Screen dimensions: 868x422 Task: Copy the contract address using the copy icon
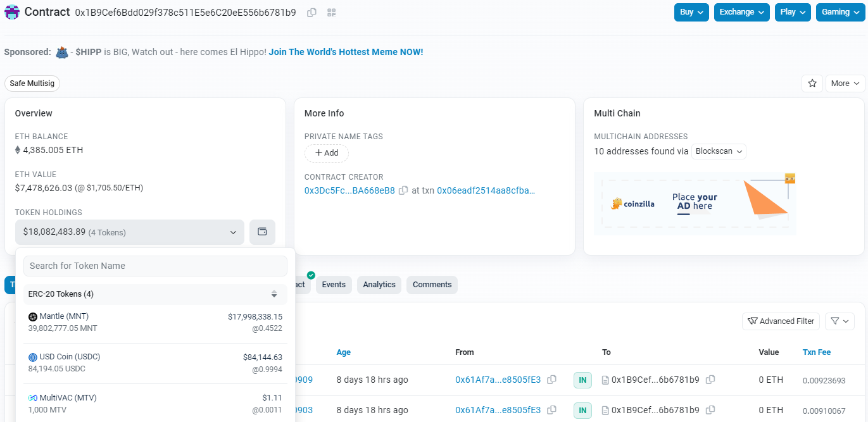tap(311, 12)
